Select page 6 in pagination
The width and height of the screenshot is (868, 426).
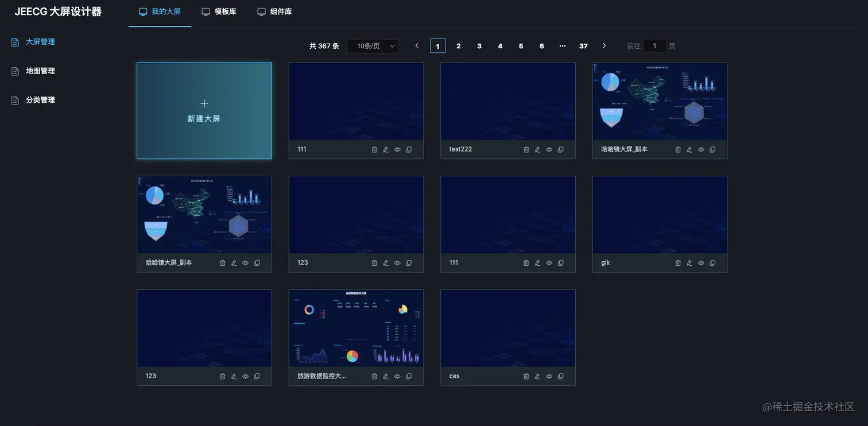tap(541, 46)
